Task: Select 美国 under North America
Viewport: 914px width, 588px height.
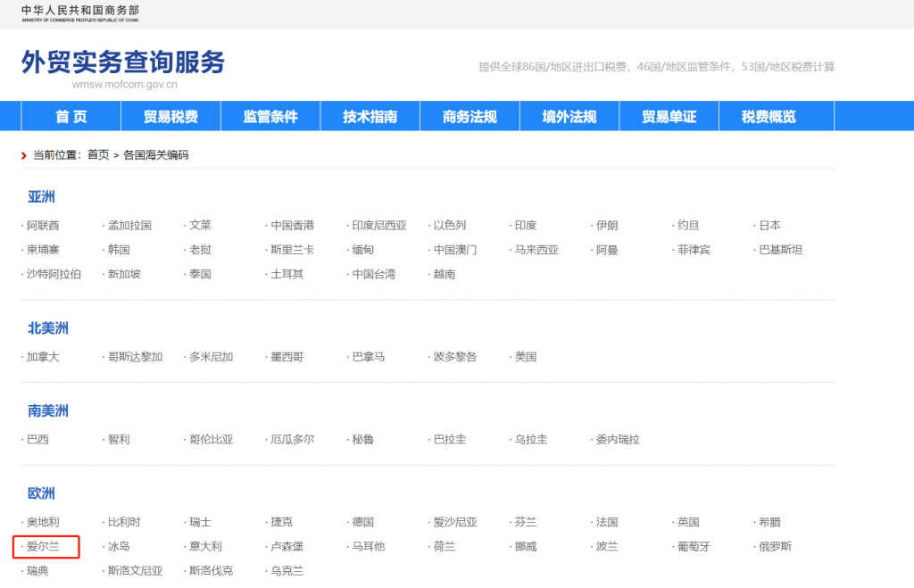Action: [x=525, y=357]
